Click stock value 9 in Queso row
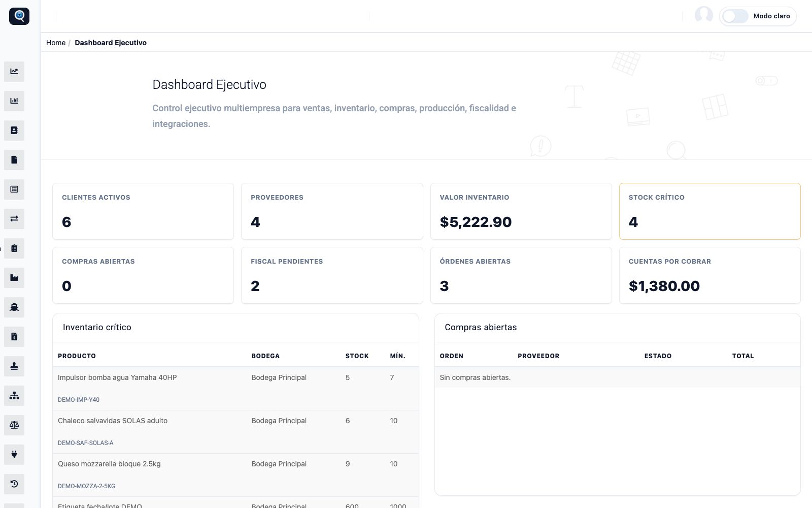This screenshot has height=508, width=812. 348,464
